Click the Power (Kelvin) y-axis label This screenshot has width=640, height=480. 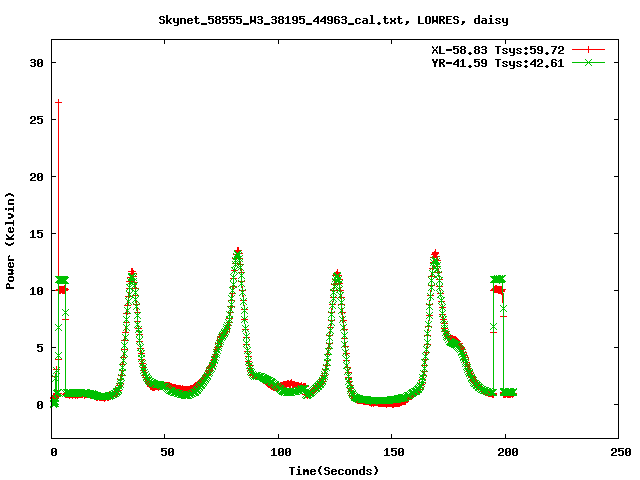[10, 241]
